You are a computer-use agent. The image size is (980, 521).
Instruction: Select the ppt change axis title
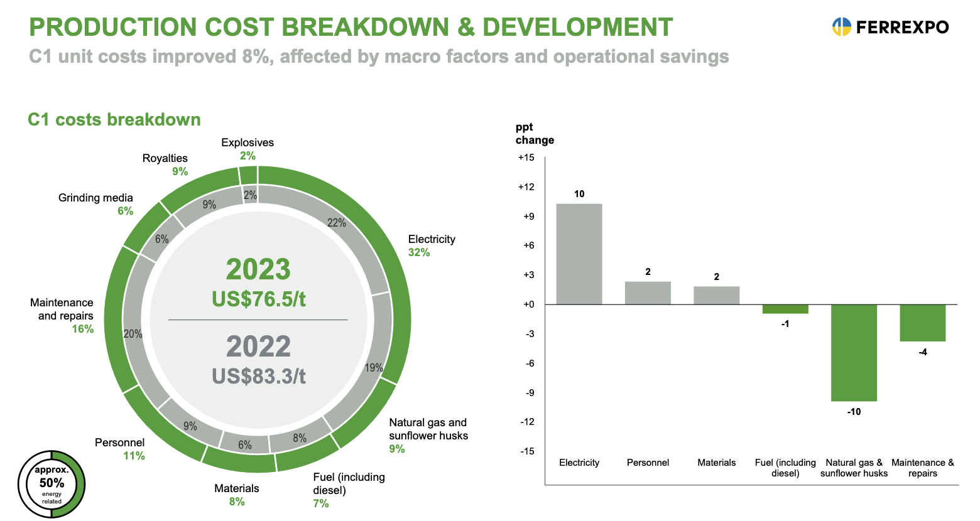coord(535,134)
